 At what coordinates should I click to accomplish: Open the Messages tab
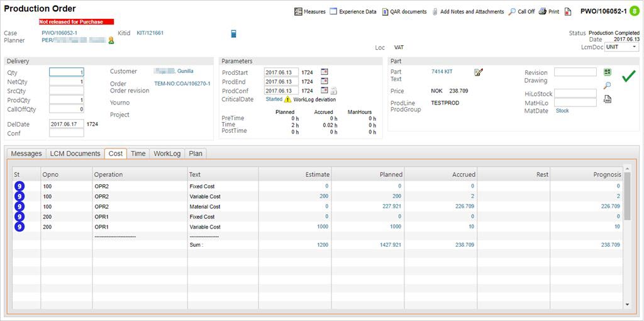coord(26,154)
